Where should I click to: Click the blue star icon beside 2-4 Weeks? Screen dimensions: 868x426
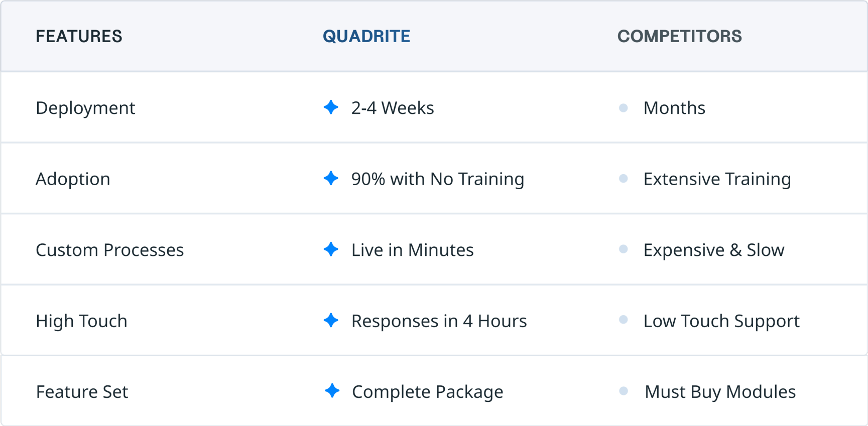pos(331,107)
